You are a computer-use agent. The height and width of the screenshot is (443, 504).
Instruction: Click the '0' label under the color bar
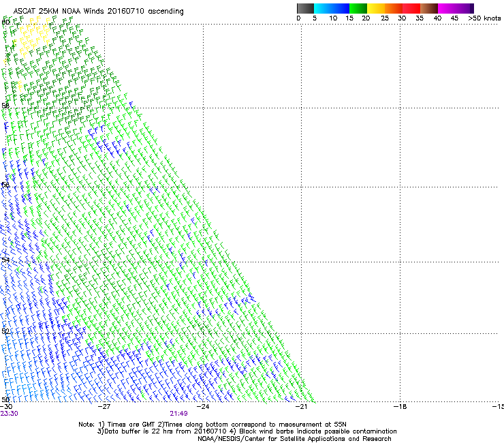298,18
